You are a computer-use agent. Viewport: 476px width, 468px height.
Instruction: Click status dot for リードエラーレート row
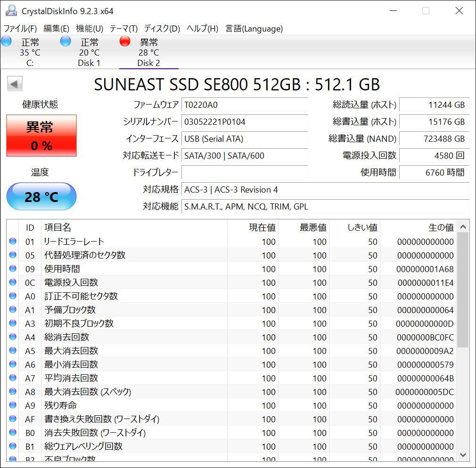tap(13, 242)
